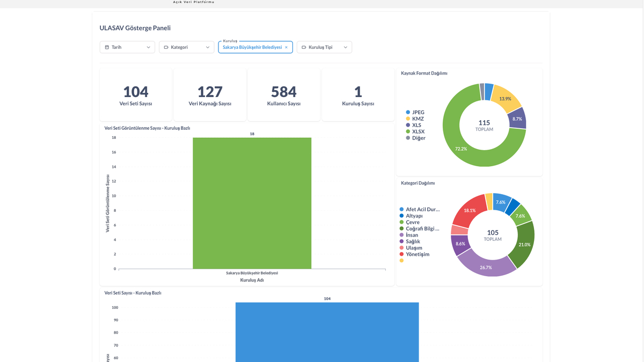Click the Kategori dropdown chevron arrow
644x362 pixels.
tap(208, 47)
